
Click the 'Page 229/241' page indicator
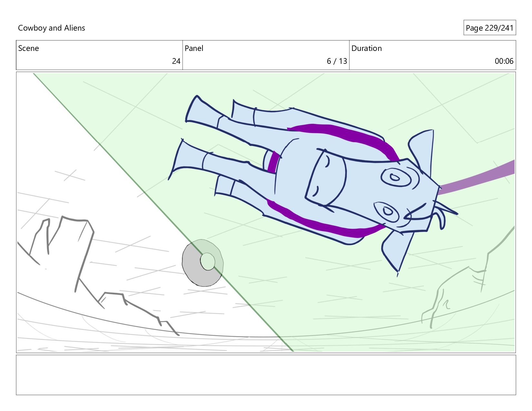pyautogui.click(x=489, y=28)
